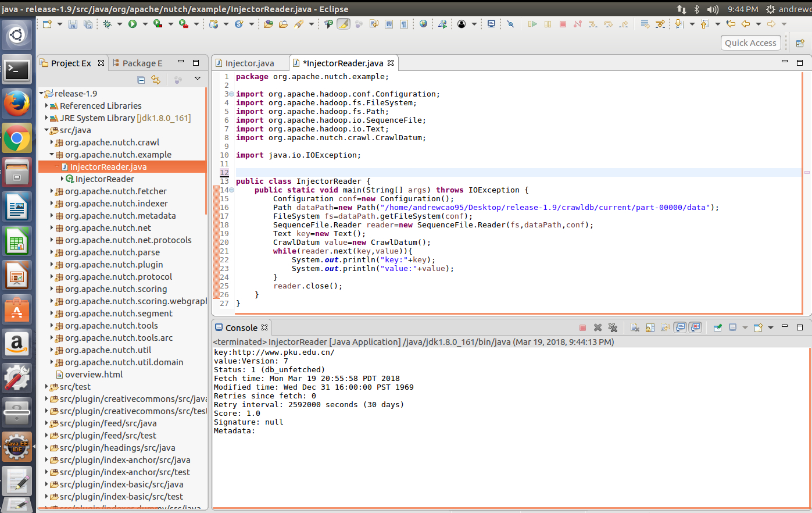Toggle Console Word Wrap icon
This screenshot has width=812, height=513.
pos(665,327)
